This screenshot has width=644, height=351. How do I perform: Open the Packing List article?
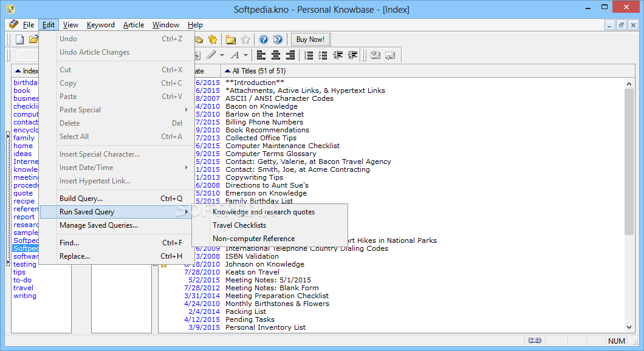[x=245, y=312]
